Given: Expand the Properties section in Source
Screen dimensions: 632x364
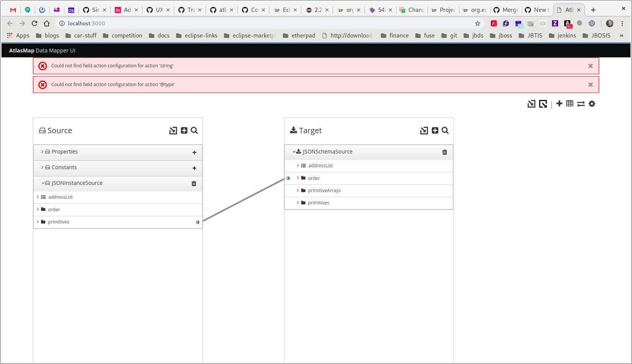Looking at the screenshot, I should pos(42,152).
